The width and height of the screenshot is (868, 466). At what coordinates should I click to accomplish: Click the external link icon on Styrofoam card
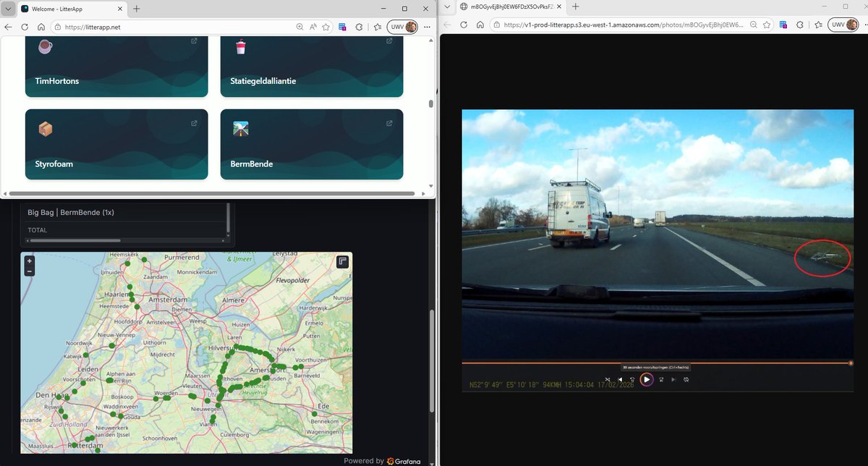coord(194,123)
